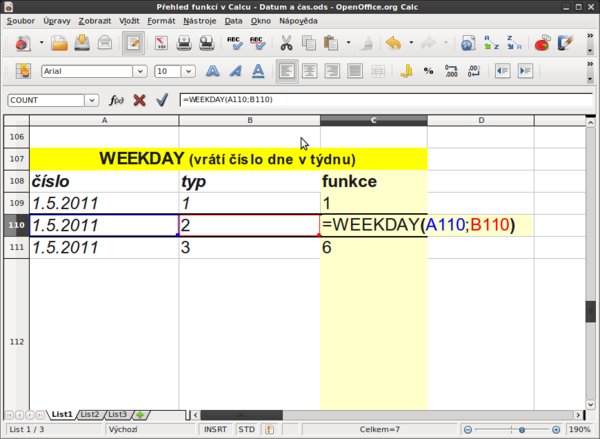The image size is (600, 439).
Task: Copy selection with the Copy icon
Action: [308, 43]
